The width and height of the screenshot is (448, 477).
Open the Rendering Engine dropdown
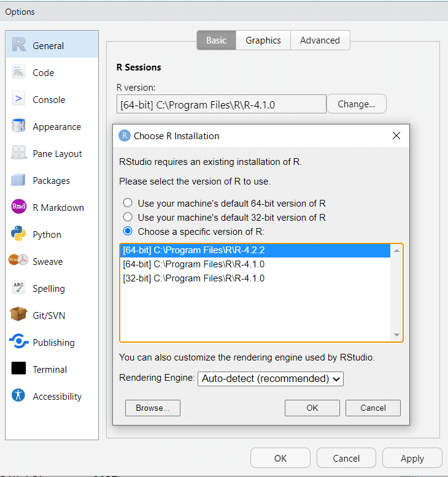coord(271,379)
